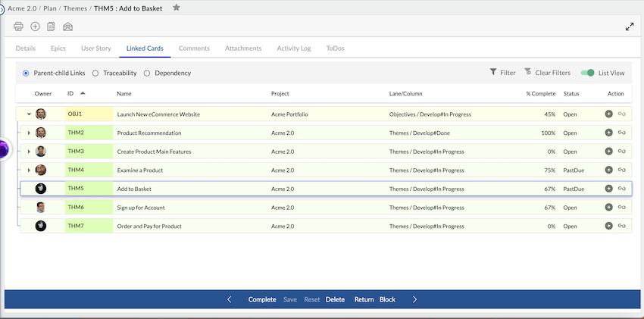Click the Complete button in bottom bar
This screenshot has width=644, height=319.
[262, 299]
